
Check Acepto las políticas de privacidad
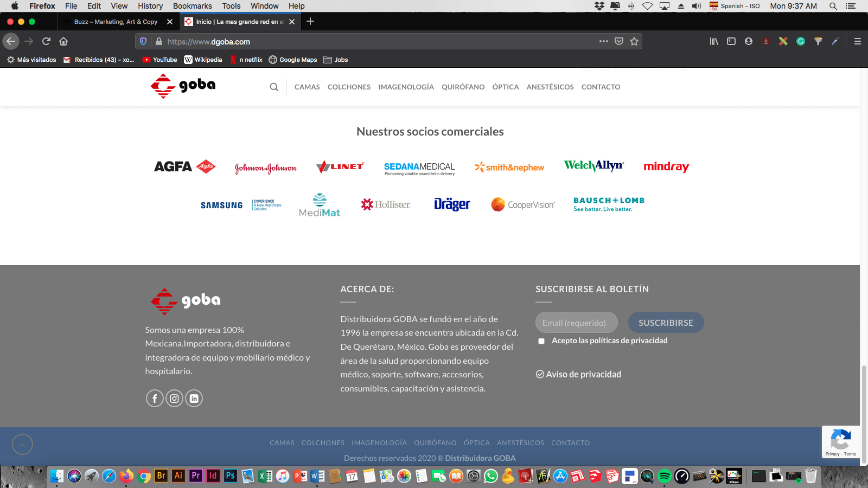(541, 341)
